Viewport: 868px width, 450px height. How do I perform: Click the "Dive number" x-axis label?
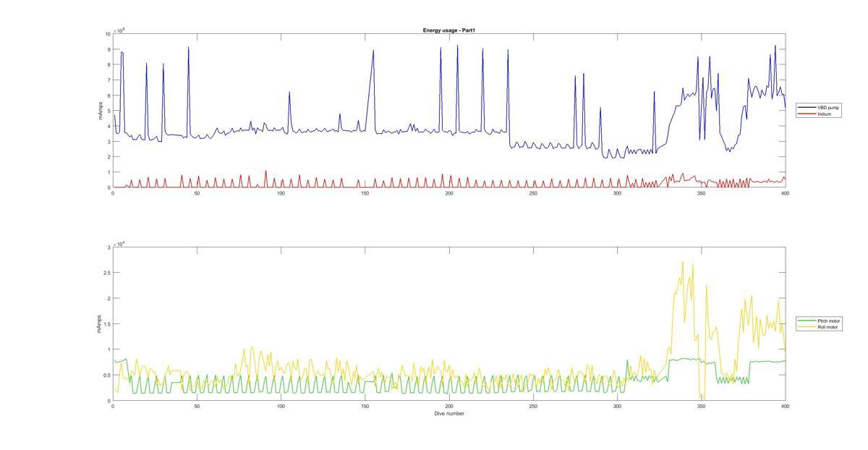pos(449,414)
